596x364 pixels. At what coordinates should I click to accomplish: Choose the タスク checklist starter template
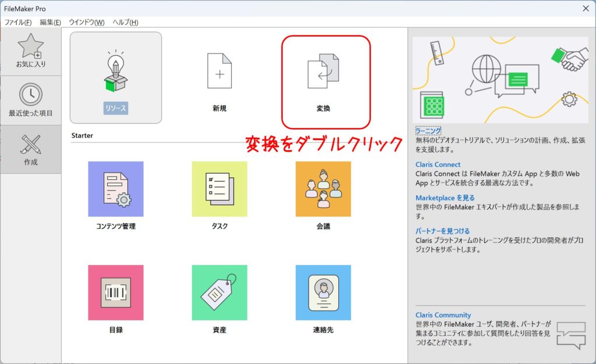pyautogui.click(x=219, y=189)
